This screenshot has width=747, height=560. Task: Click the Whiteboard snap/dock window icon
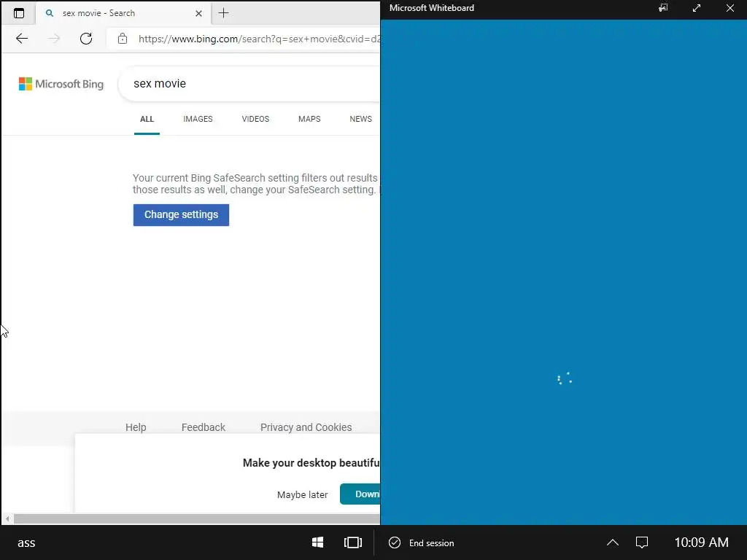click(663, 7)
